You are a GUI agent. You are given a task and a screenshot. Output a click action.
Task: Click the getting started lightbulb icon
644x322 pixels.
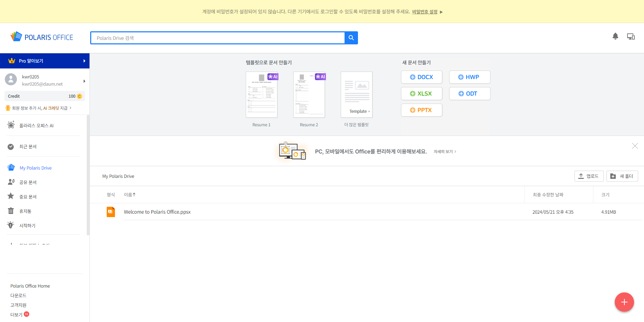pos(11,225)
